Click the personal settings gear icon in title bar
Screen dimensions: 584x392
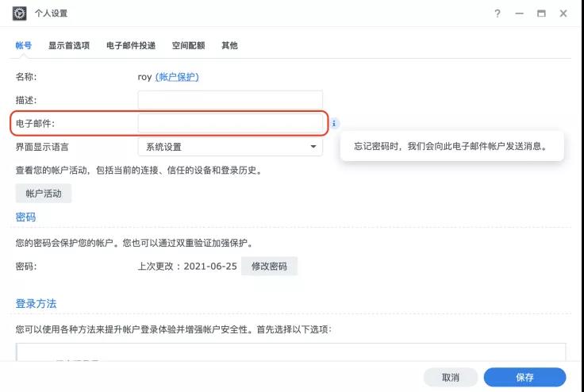[20, 13]
